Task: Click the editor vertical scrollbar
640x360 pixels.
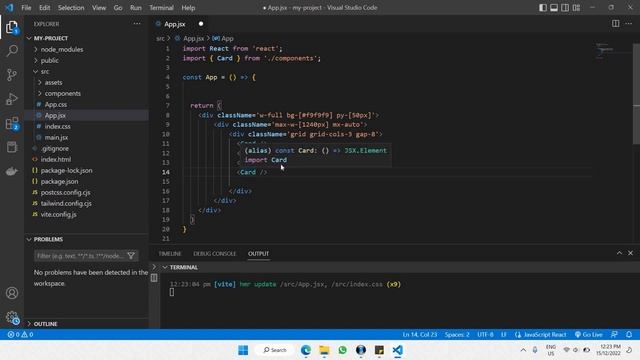Action: coord(636,93)
